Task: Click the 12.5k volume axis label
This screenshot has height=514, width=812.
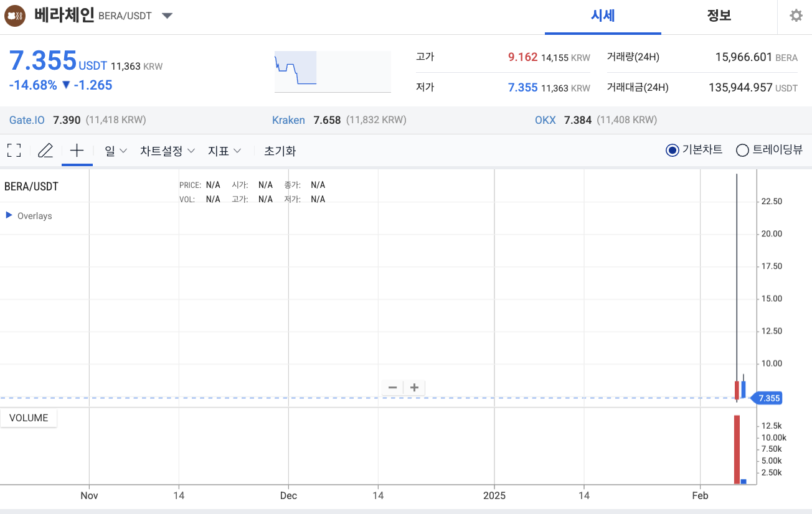Action: tap(772, 426)
